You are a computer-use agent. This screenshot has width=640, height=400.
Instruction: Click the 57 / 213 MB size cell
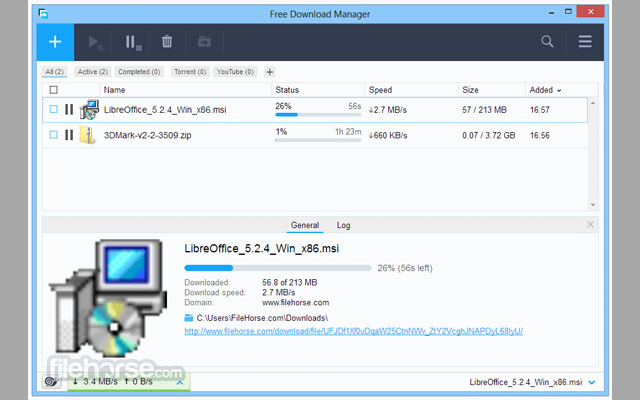[x=484, y=110]
